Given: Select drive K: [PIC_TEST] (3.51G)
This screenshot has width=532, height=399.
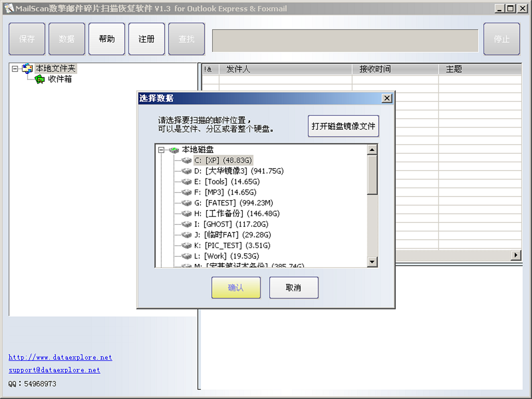Looking at the screenshot, I should click(232, 245).
